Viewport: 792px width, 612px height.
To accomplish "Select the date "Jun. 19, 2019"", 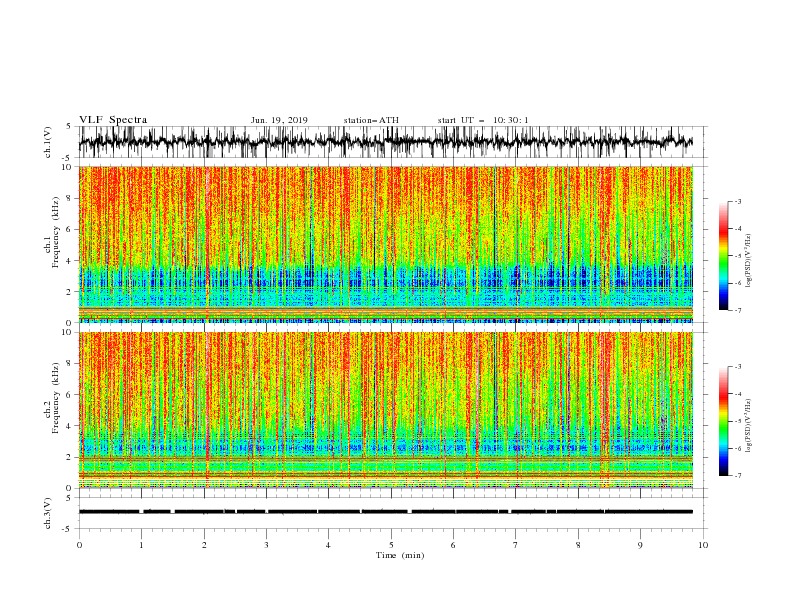I will (279, 120).
